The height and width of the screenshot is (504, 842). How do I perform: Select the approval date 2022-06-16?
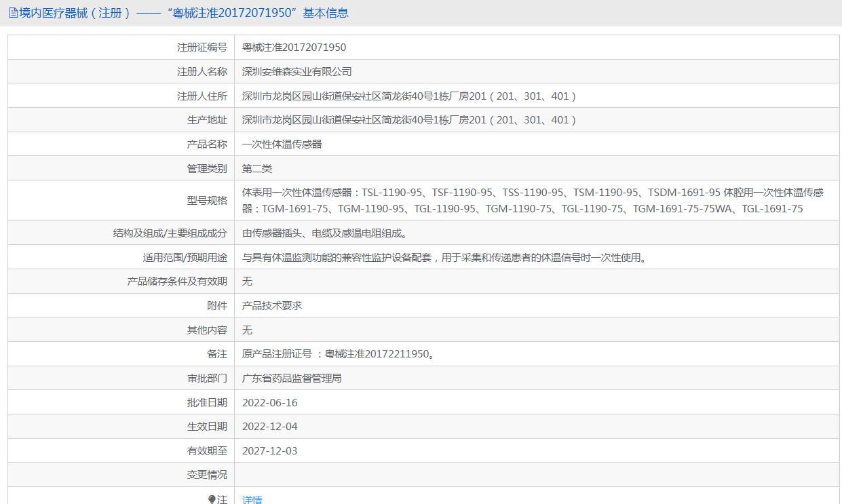[x=270, y=403]
